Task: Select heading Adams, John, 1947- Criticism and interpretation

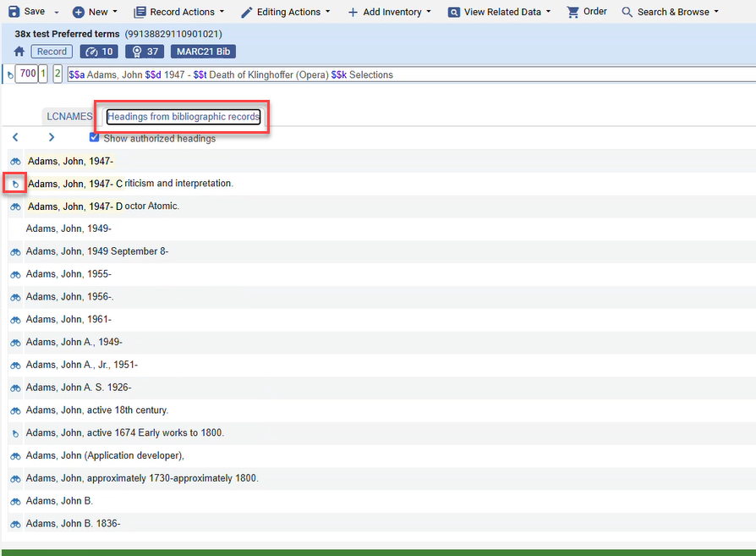Action: [130, 184]
